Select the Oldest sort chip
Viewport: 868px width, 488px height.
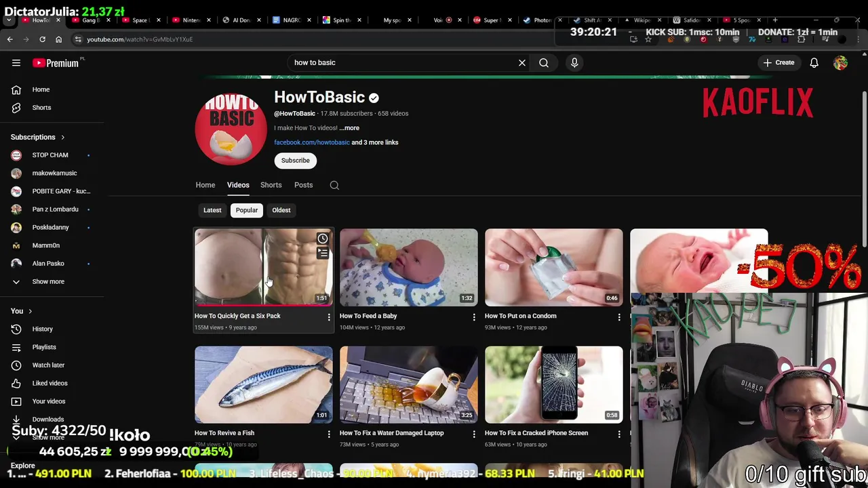[x=281, y=210]
